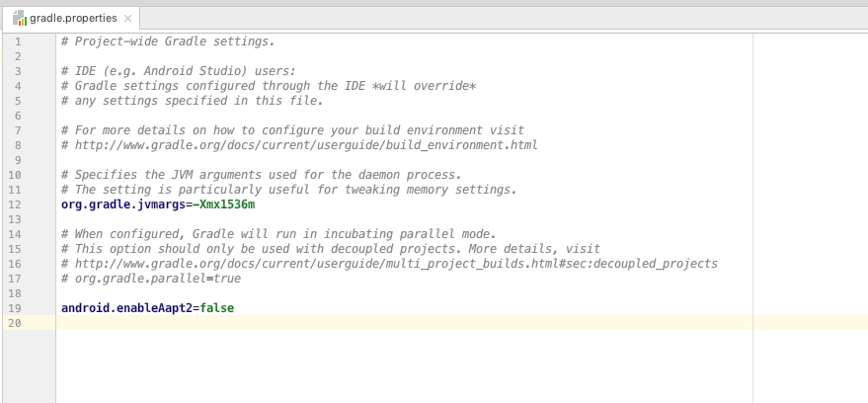This screenshot has width=868, height=403.
Task: Place cursor on empty line 20
Action: coord(404,323)
